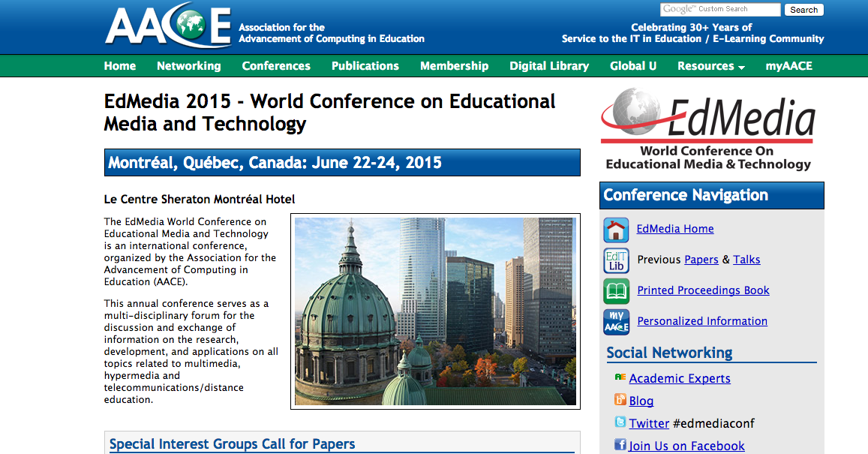The width and height of the screenshot is (868, 454).
Task: Click the Montréal, Québec, Canada date banner
Action: pyautogui.click(x=342, y=162)
